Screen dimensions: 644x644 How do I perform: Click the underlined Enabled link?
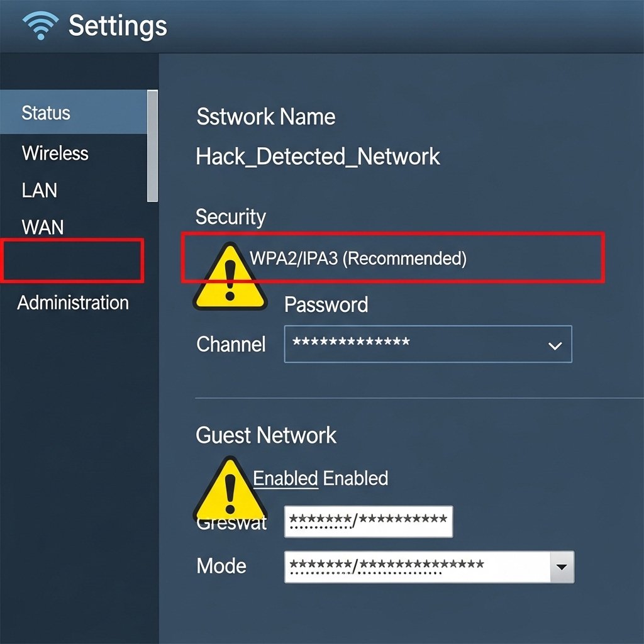click(286, 479)
